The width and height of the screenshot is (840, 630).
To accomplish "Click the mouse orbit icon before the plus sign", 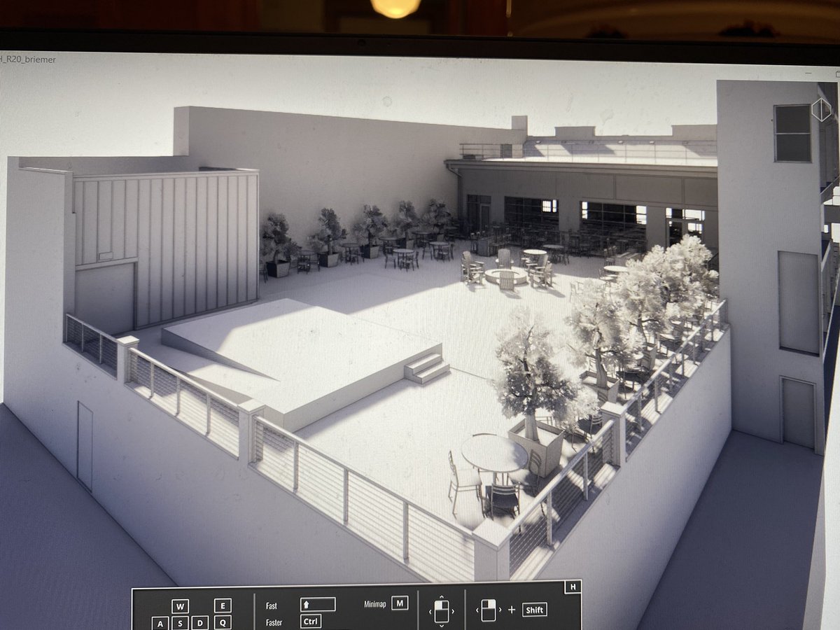I will 488,610.
